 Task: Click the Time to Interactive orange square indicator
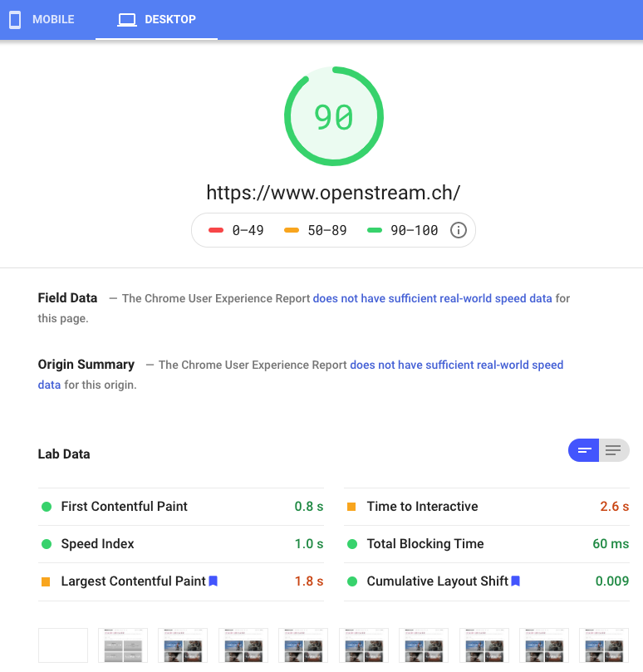pyautogui.click(x=351, y=507)
